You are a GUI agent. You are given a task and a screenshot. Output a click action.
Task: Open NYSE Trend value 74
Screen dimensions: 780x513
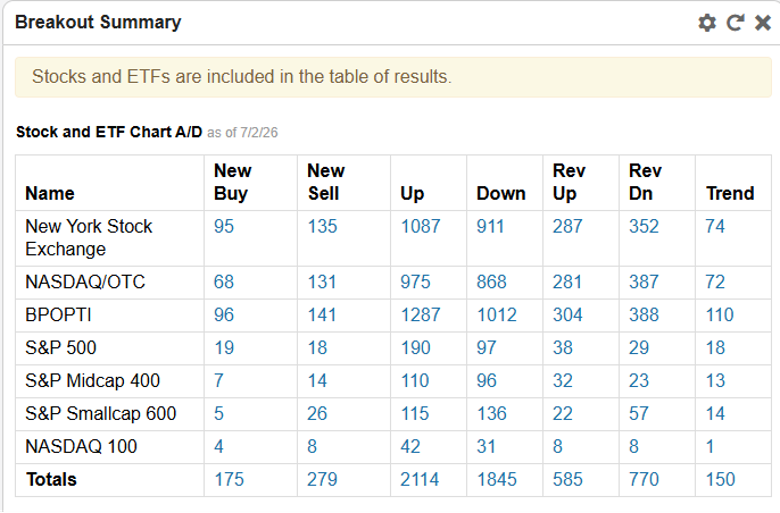[715, 226]
